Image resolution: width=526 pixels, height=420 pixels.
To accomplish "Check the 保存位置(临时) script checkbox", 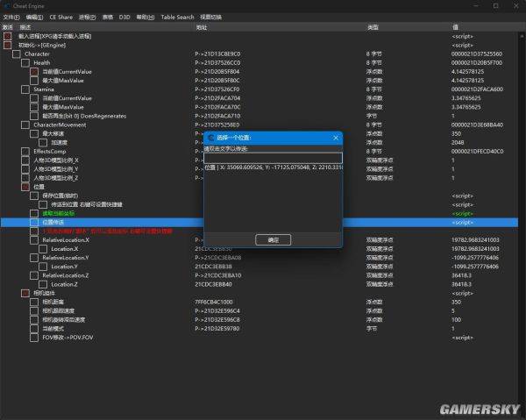I will [34, 196].
